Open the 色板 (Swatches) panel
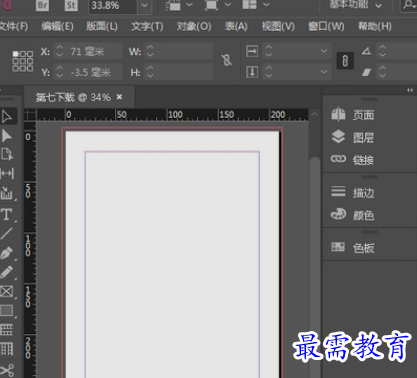 352,247
